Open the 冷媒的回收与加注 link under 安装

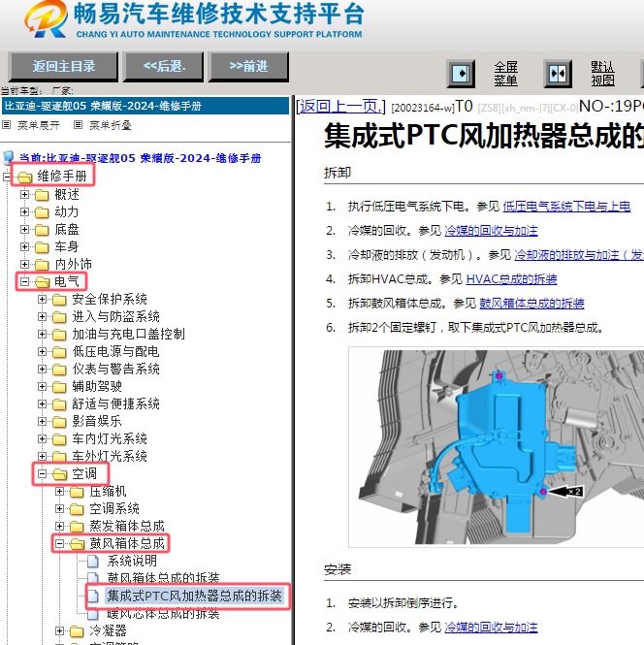coord(491,628)
